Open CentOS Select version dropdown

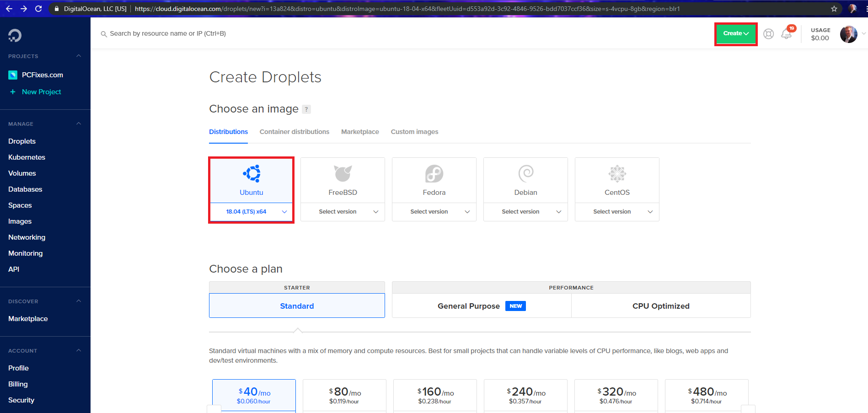[x=617, y=212]
